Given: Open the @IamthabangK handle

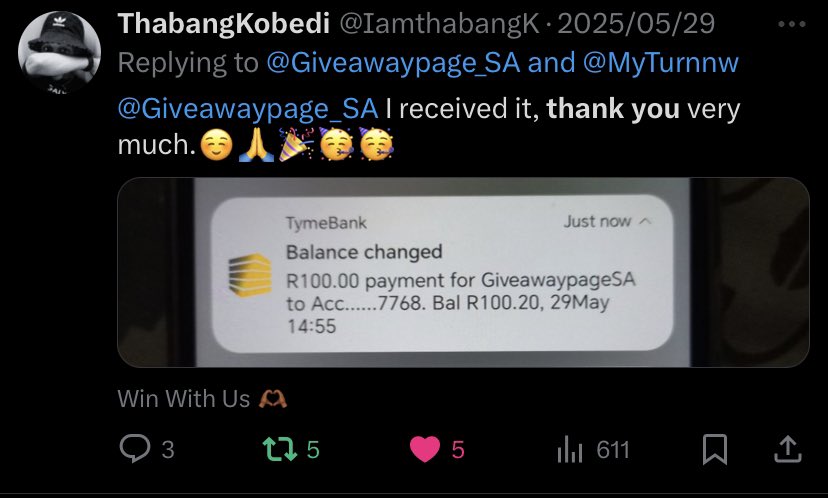Looking at the screenshot, I should click(439, 24).
